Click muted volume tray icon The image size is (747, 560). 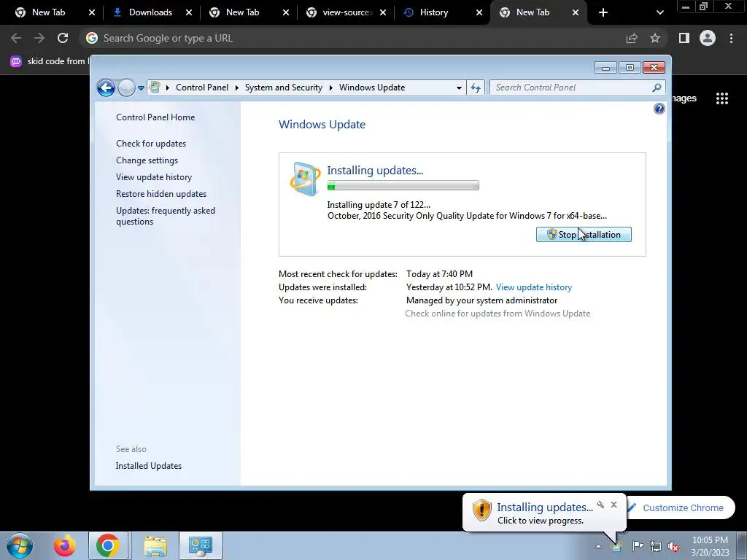coord(673,546)
